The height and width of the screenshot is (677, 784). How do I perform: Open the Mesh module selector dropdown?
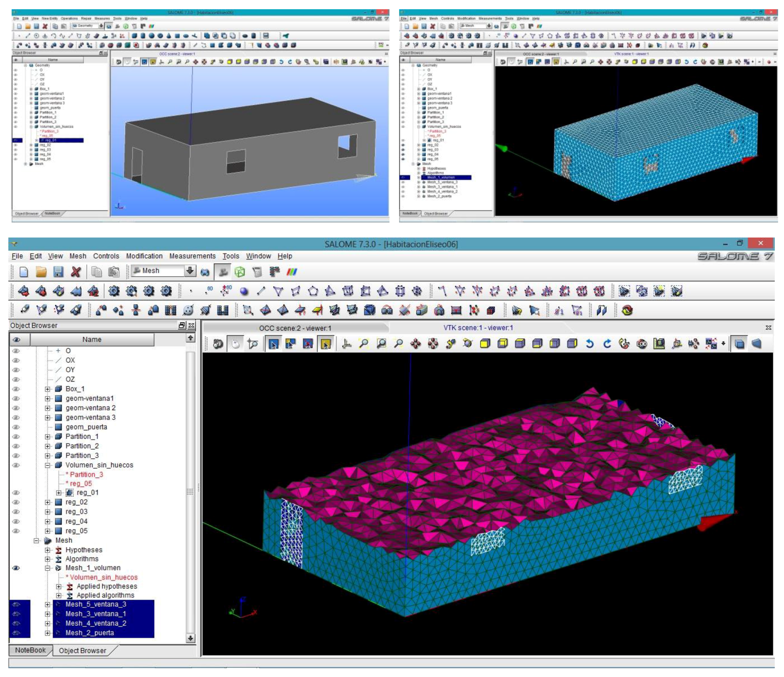[x=190, y=271]
